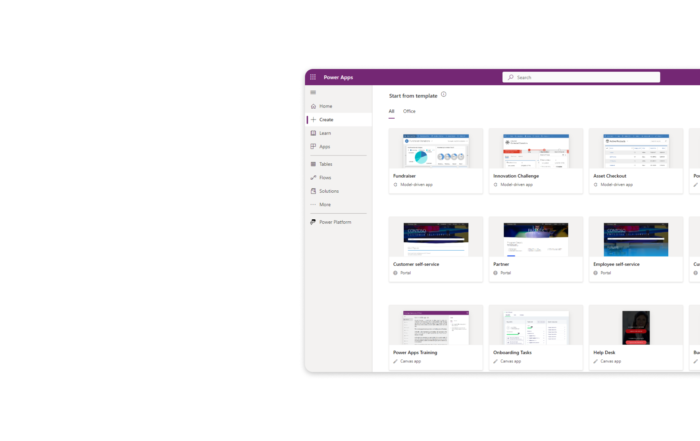
Task: Open the Employee self-service template thumbnail
Action: (636, 239)
